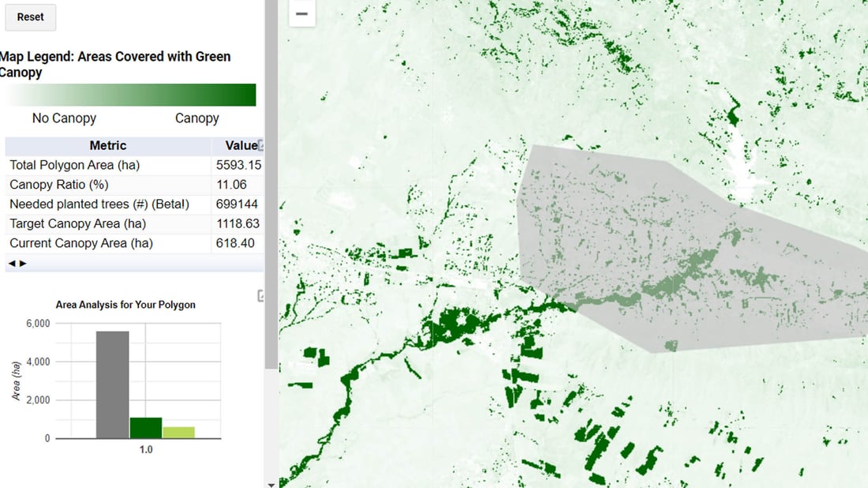Click the panel scroll-down arrow
This screenshot has width=868, height=488.
[x=271, y=483]
